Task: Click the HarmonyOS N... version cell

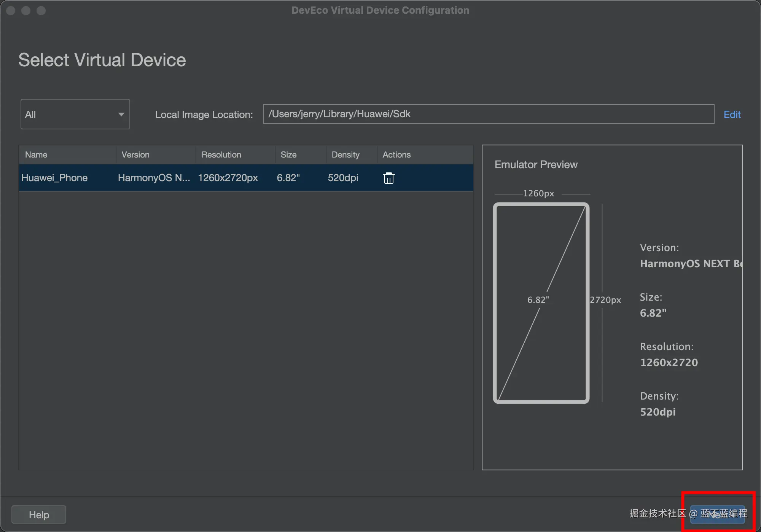Action: click(x=154, y=178)
